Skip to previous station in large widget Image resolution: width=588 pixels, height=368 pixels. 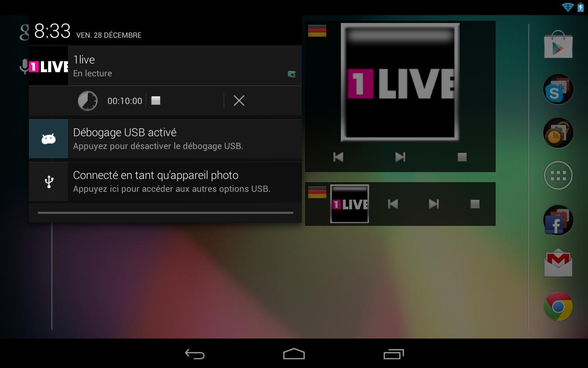tap(338, 157)
